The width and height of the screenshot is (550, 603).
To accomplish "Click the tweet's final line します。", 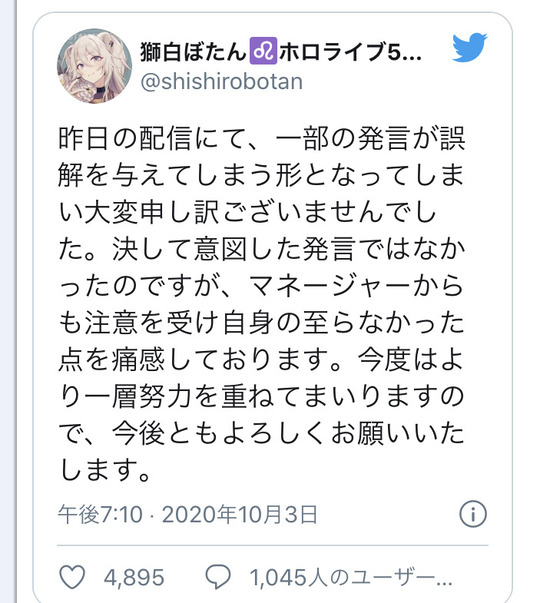I will (105, 470).
